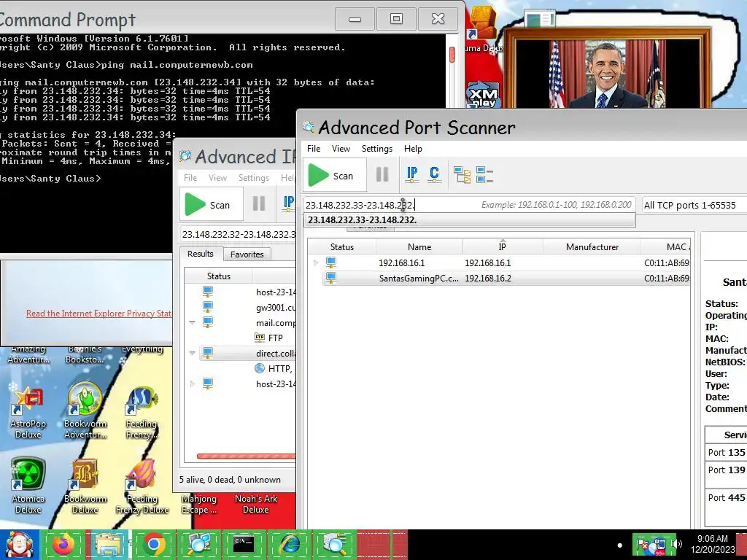Open Help menu in Advanced Port Scanner
The image size is (747, 560).
413,149
